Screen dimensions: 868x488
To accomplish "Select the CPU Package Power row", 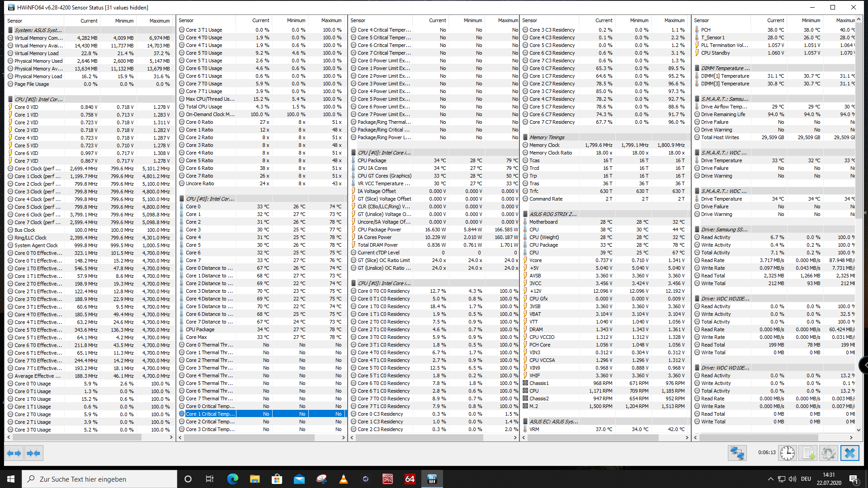I will click(435, 230).
